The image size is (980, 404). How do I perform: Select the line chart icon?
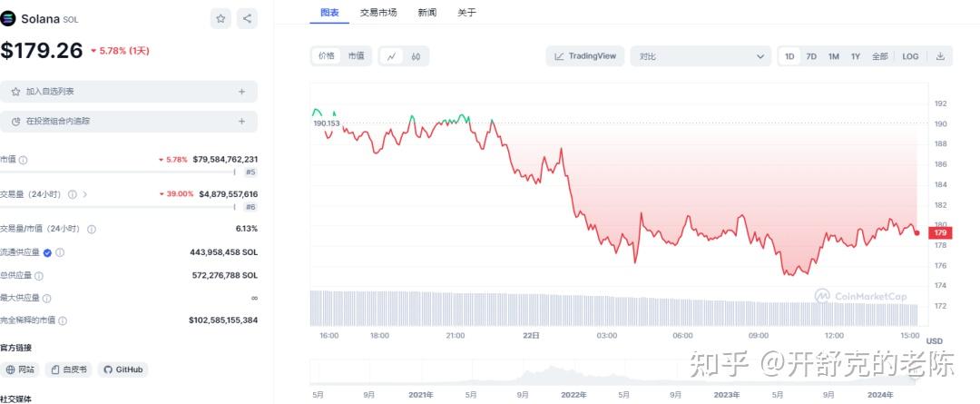pos(392,56)
